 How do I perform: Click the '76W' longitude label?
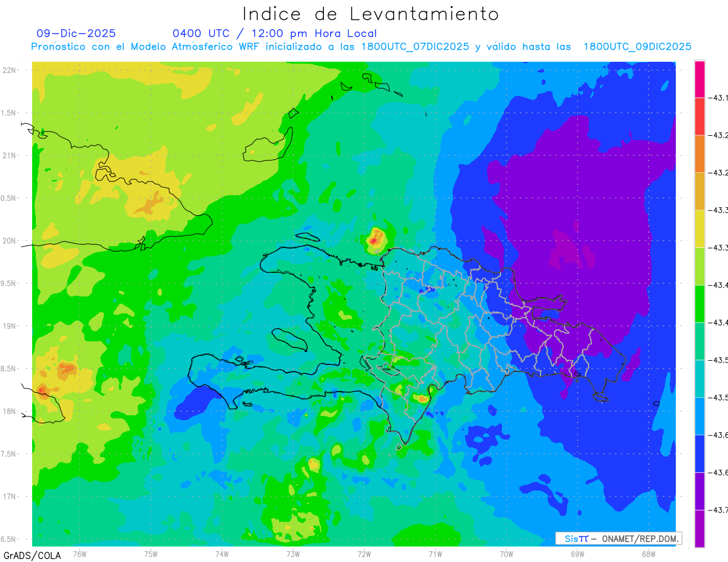[x=79, y=554]
